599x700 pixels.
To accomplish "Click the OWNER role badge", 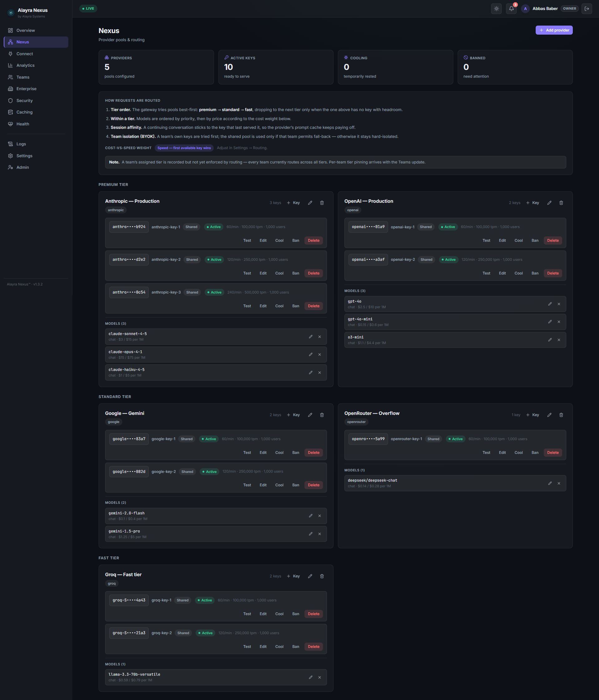I will [x=569, y=9].
